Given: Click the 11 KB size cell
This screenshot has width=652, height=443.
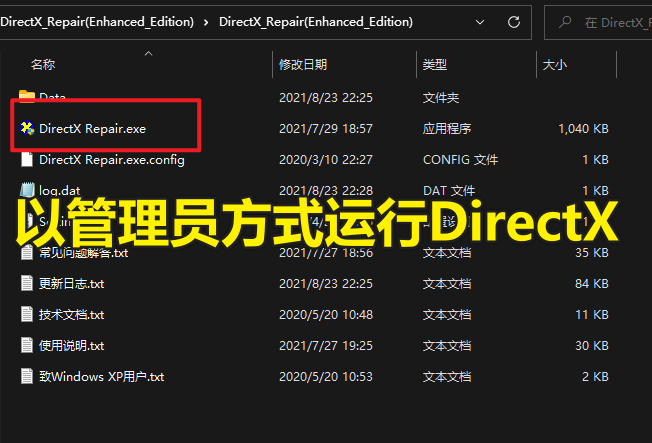Looking at the screenshot, I should (592, 315).
